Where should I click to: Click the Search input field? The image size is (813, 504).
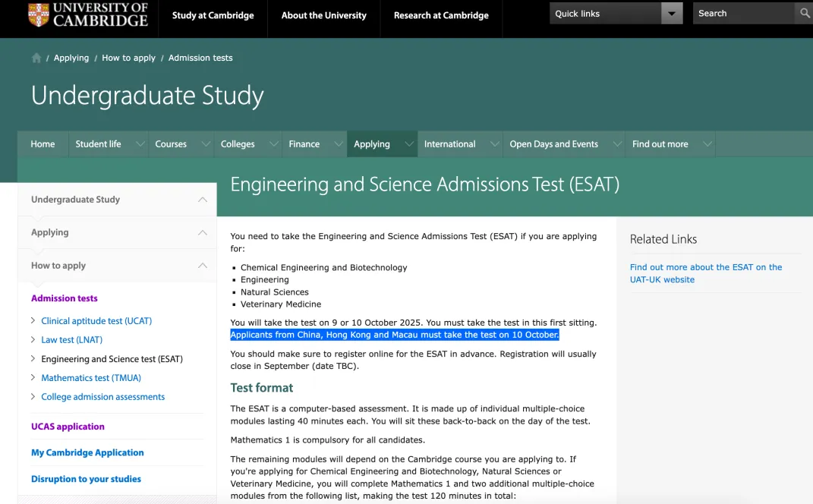click(743, 14)
